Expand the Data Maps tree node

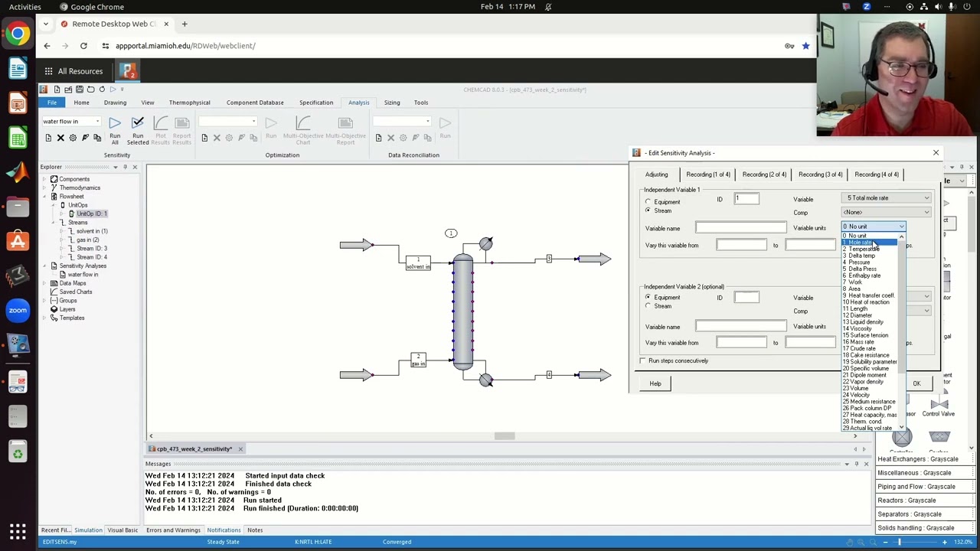44,283
